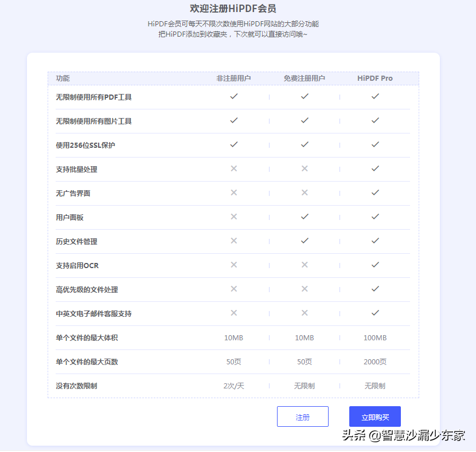
Task: Click 无限制 under HiPDF Pro
Action: (375, 386)
